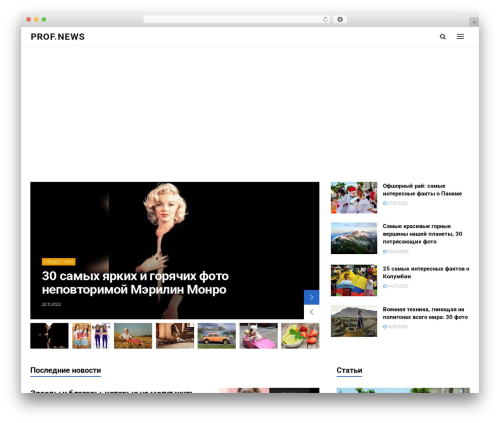This screenshot has height=423, width=500.
Task: Open the site search magnifier icon
Action: point(442,37)
